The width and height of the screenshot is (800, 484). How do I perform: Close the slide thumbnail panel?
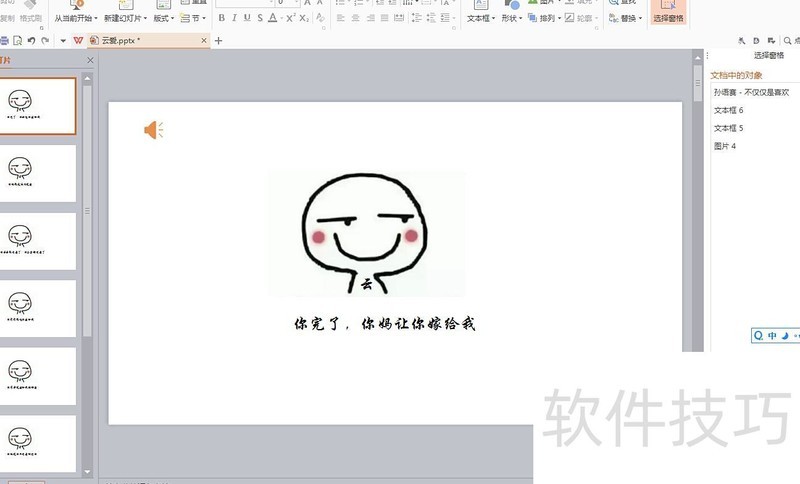90,61
